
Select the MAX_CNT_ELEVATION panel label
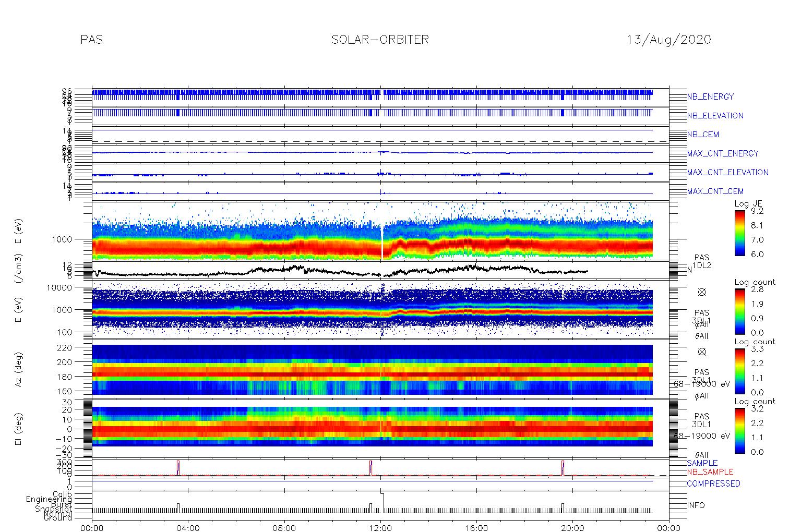(x=727, y=172)
